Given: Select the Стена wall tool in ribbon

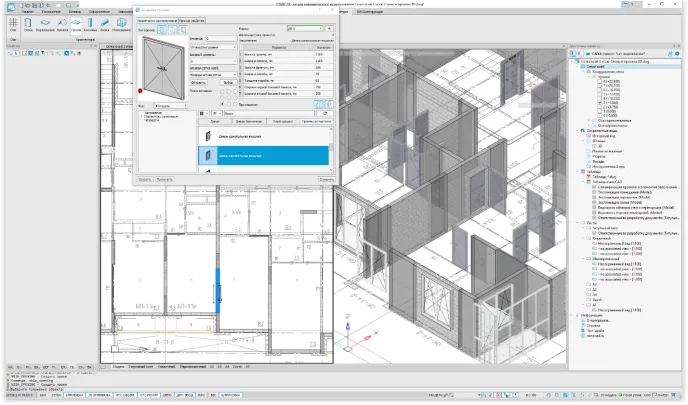Looking at the screenshot, I should coord(27,22).
